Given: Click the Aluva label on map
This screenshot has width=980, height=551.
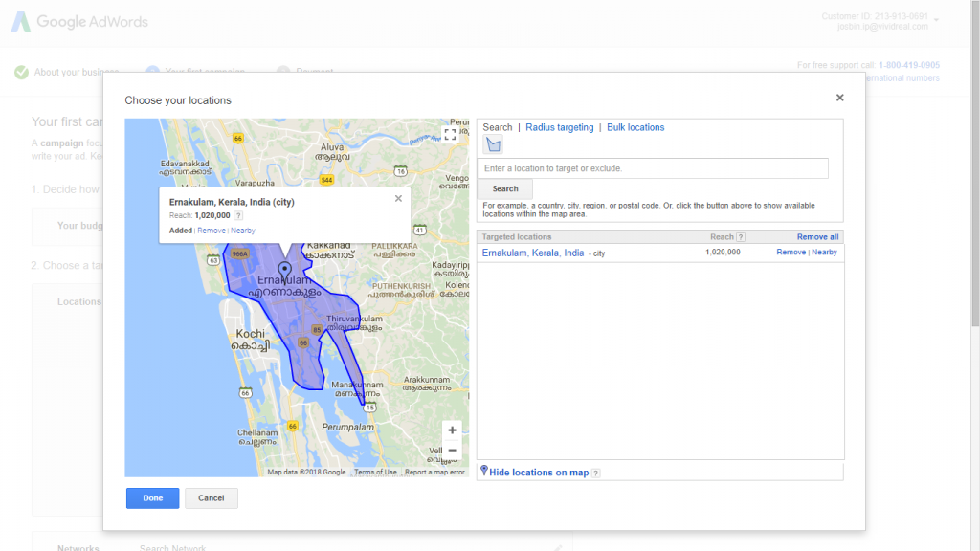Looking at the screenshot, I should (x=332, y=152).
